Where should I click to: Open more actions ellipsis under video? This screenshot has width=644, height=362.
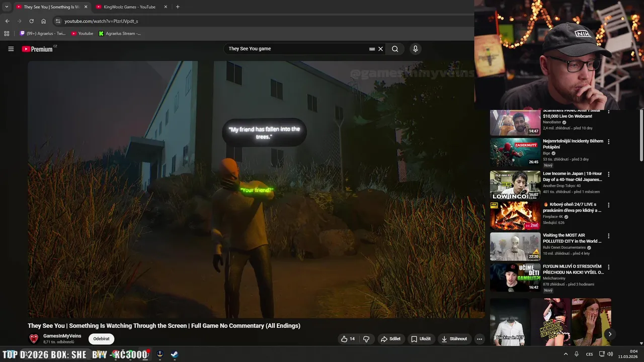point(479,339)
